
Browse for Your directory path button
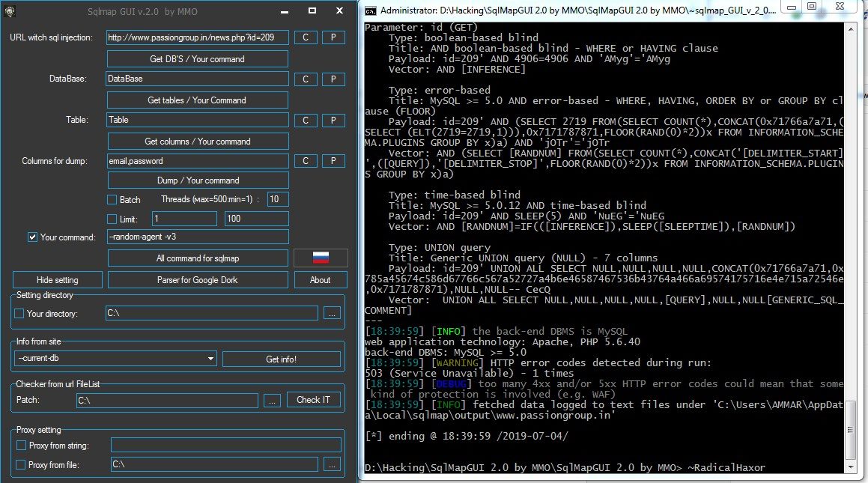pos(332,313)
